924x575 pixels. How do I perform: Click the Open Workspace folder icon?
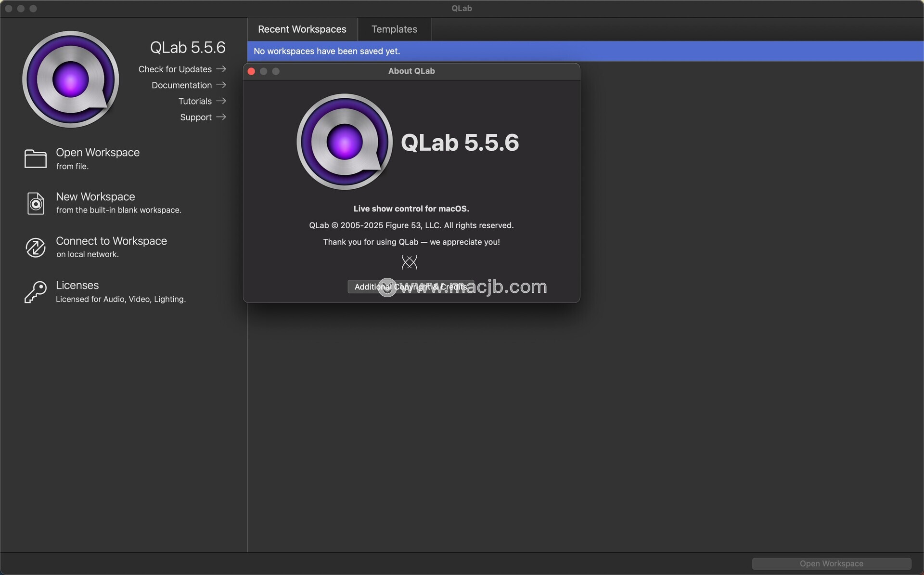click(x=36, y=159)
